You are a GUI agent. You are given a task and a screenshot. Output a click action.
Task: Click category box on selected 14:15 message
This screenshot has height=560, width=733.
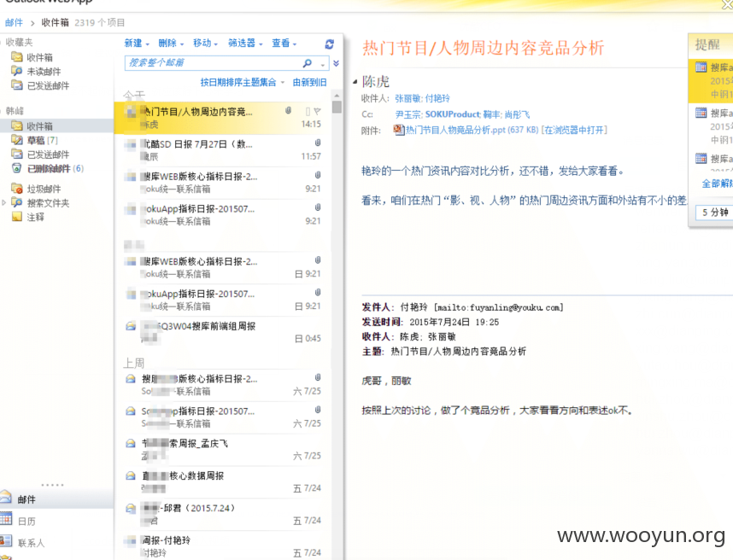(308, 111)
